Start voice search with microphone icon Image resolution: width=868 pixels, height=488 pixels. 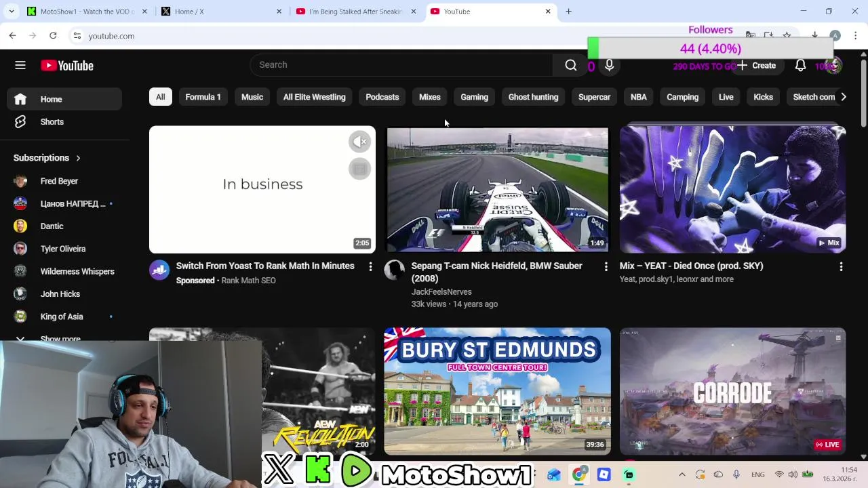click(x=609, y=65)
